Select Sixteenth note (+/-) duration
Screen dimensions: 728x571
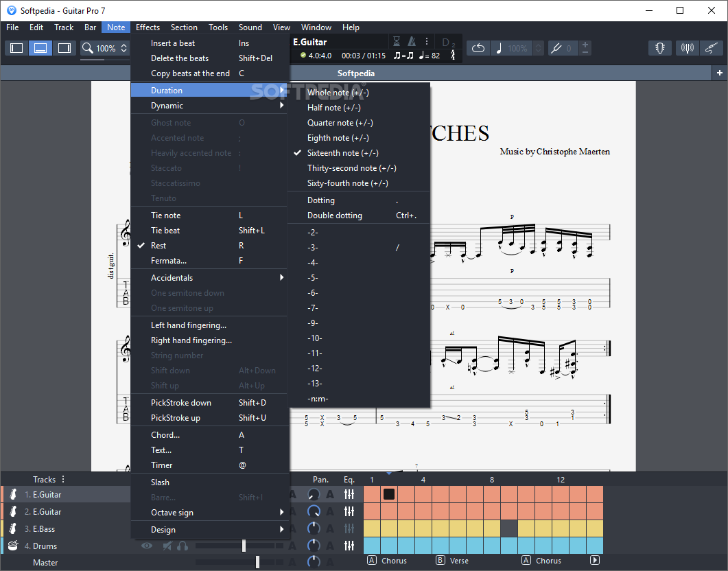coord(358,153)
